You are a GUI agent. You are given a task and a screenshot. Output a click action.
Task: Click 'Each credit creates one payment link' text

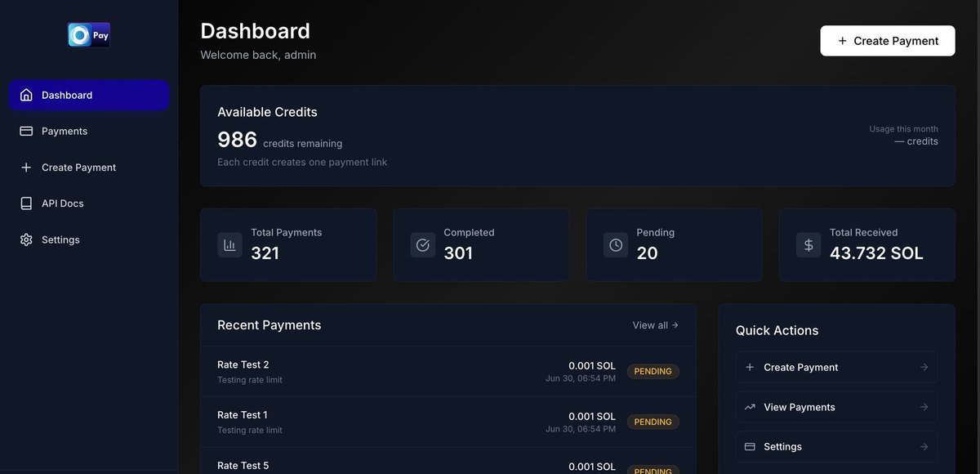pyautogui.click(x=302, y=162)
